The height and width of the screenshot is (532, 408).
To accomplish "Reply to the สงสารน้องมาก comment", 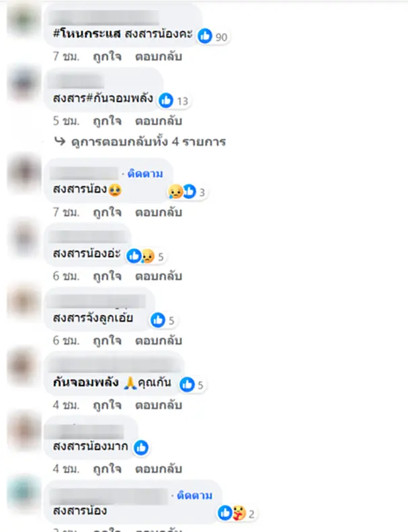I will (x=159, y=469).
